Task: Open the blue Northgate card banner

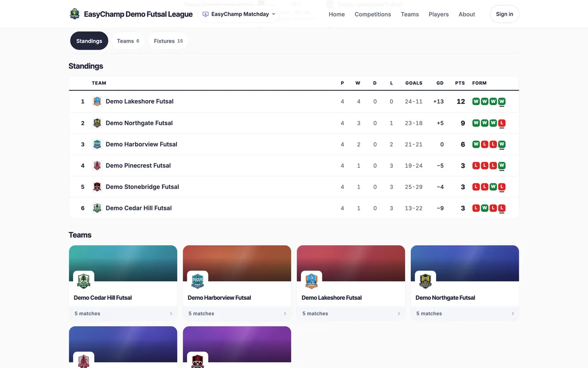Action: (465, 263)
